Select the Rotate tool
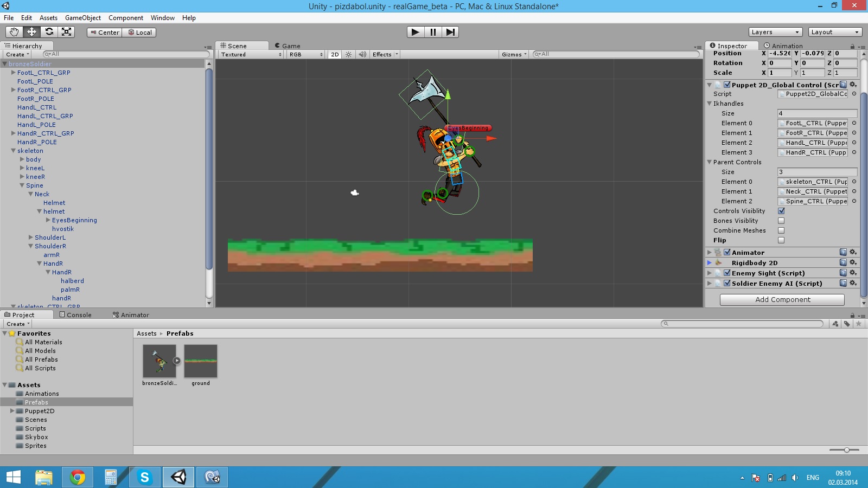 [49, 32]
